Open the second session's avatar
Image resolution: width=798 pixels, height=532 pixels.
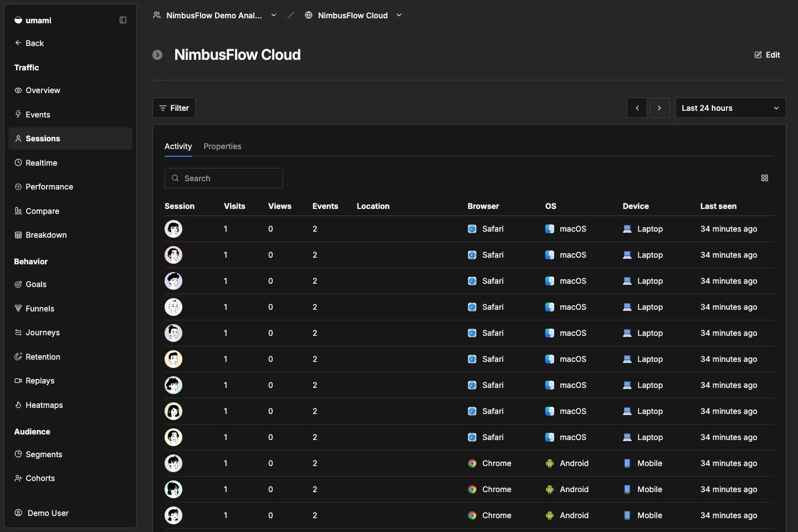pos(173,255)
